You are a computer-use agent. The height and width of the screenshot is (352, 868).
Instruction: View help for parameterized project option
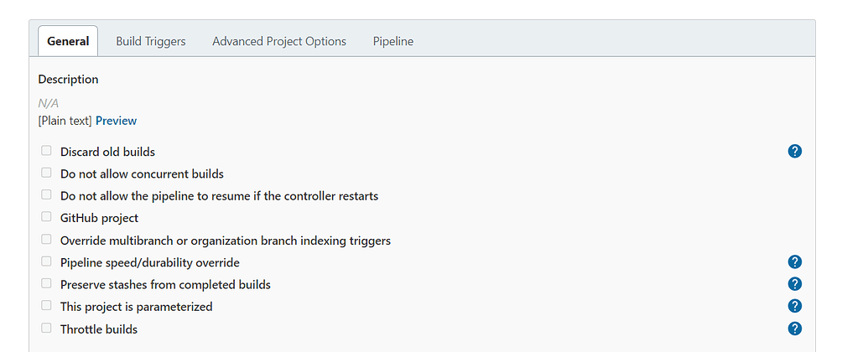point(795,306)
